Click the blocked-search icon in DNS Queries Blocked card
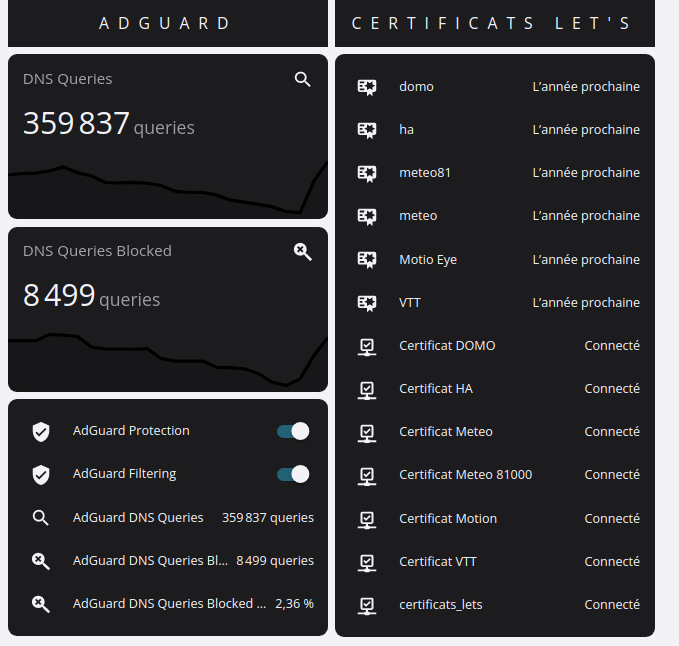 tap(302, 252)
